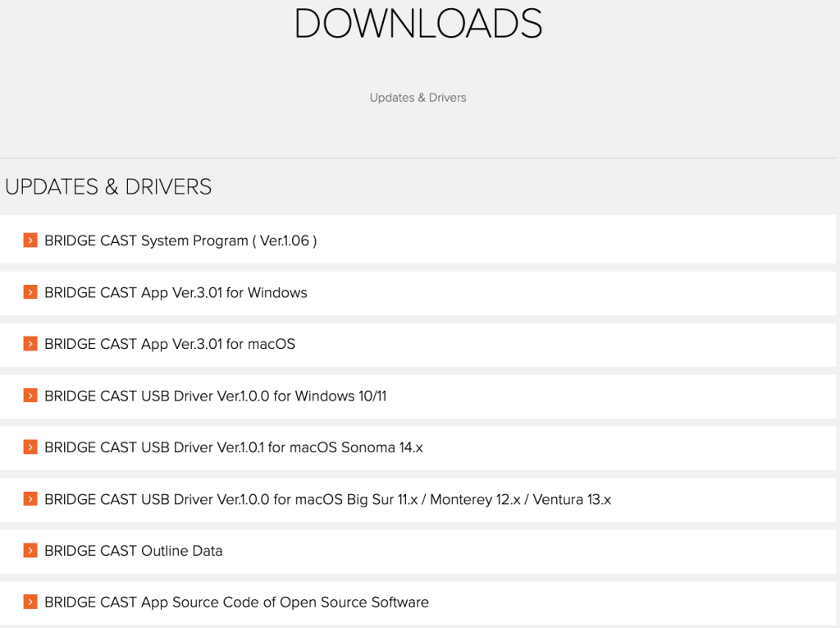
Task: Click the orange arrow beside App Ver.3.01 for macOS
Action: [30, 344]
